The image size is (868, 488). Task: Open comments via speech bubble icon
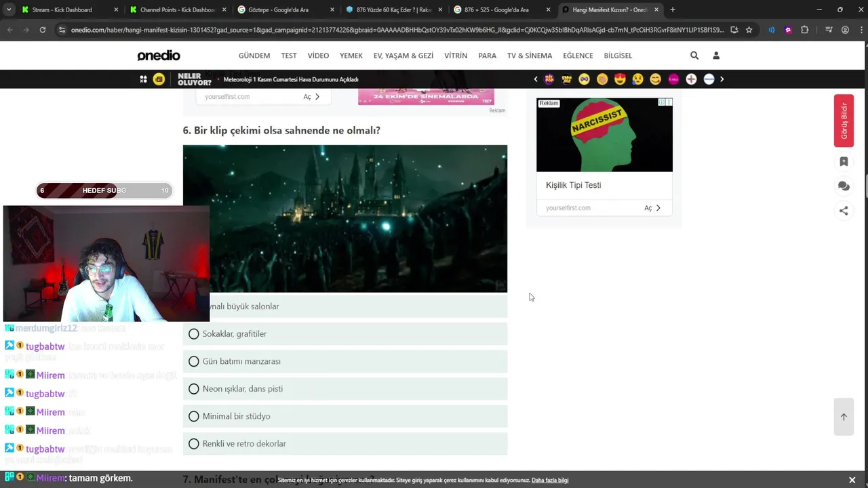[x=844, y=186]
